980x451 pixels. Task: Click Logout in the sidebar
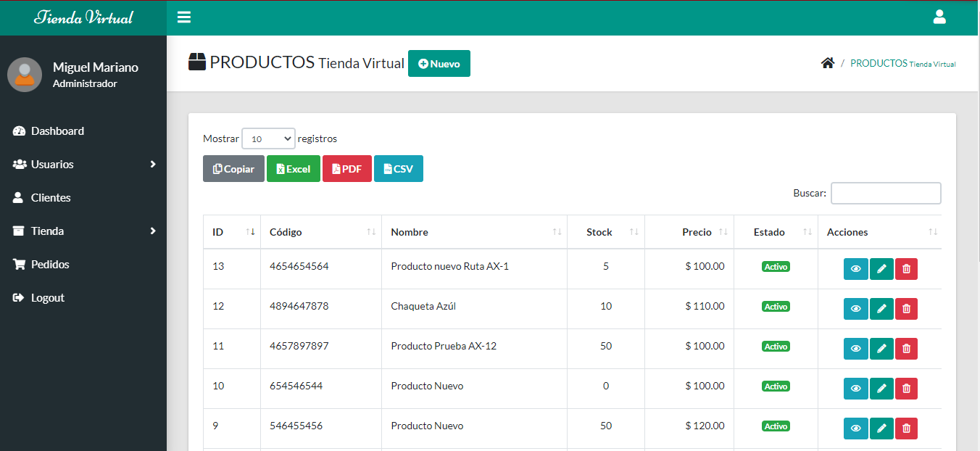(83, 298)
